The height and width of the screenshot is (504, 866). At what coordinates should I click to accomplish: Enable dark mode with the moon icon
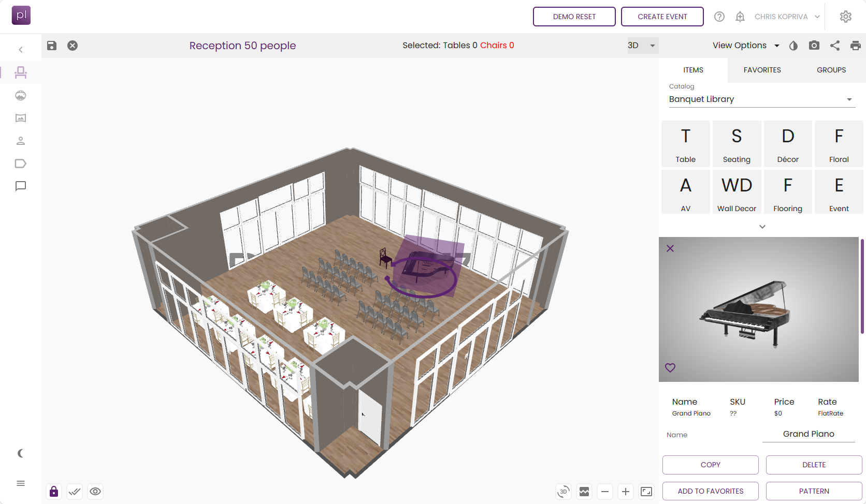20,453
